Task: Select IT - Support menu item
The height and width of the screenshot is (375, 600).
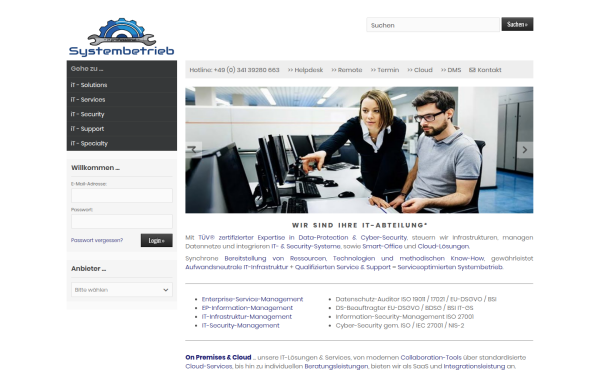Action: [122, 129]
